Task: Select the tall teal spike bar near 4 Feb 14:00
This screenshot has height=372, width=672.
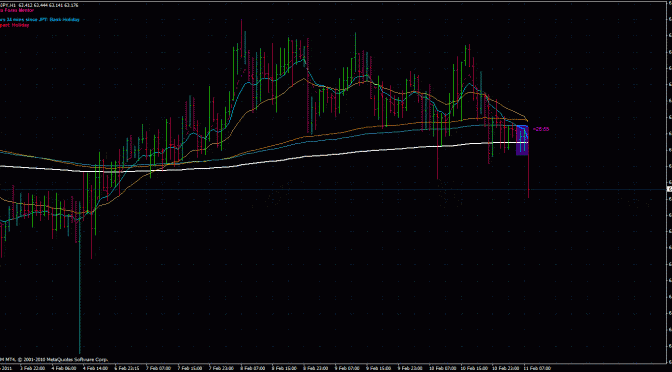Action: click(x=80, y=283)
